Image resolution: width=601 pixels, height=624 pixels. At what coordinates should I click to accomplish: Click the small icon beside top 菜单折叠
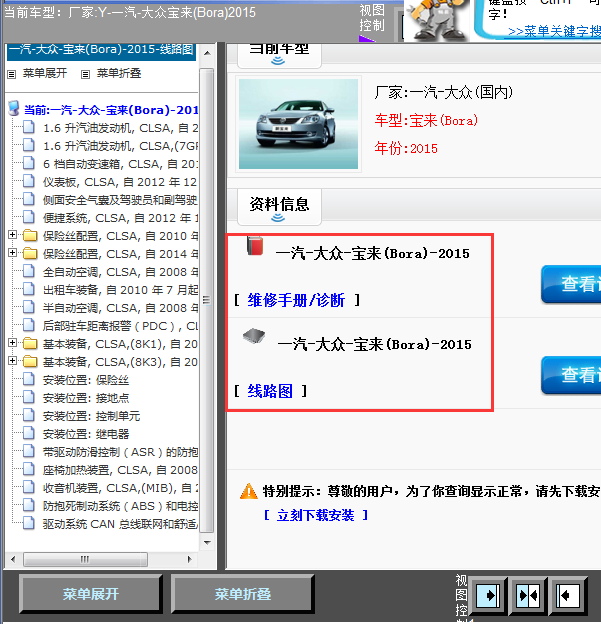point(86,74)
